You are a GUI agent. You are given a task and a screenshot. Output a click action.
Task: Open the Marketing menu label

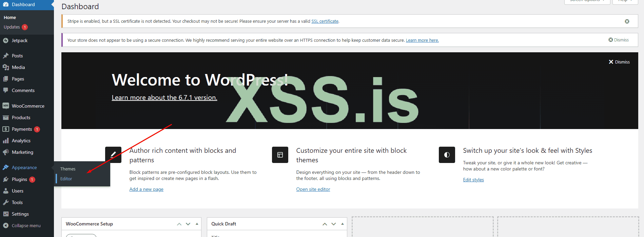[x=22, y=152]
